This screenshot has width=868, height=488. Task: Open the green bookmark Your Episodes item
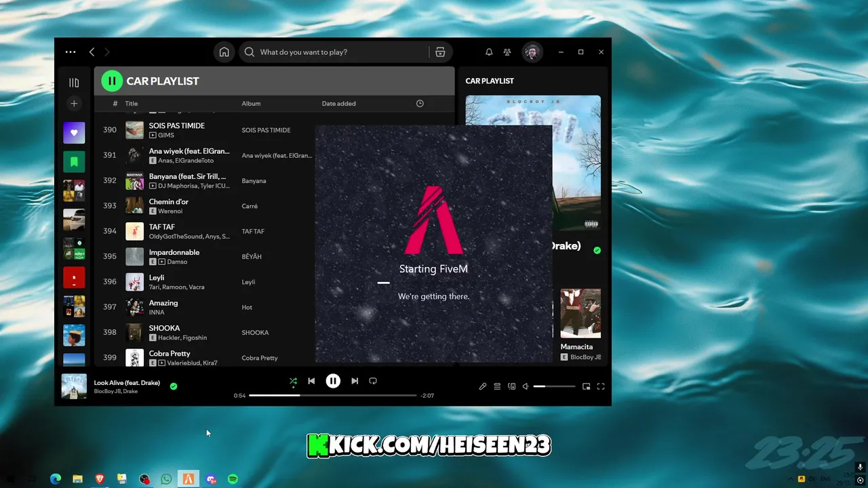click(x=74, y=162)
